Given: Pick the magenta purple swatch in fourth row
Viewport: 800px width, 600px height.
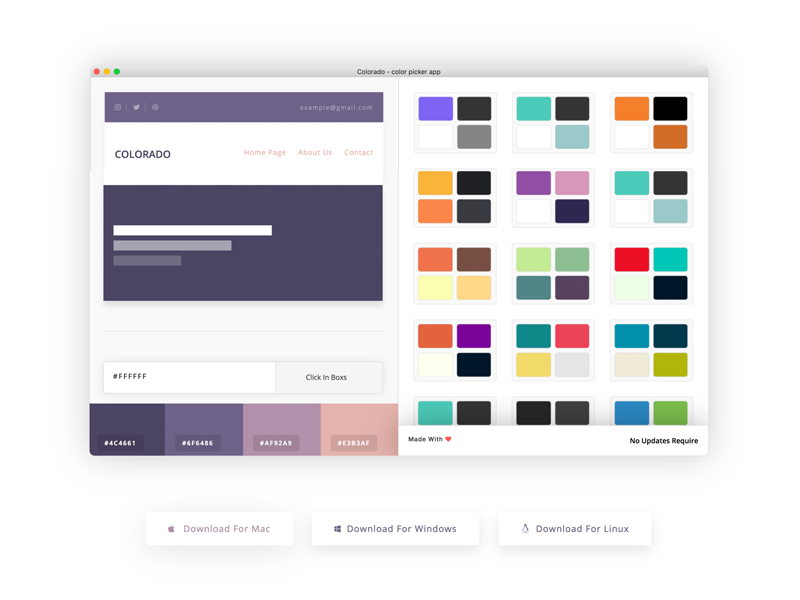Looking at the screenshot, I should pyautogui.click(x=474, y=336).
